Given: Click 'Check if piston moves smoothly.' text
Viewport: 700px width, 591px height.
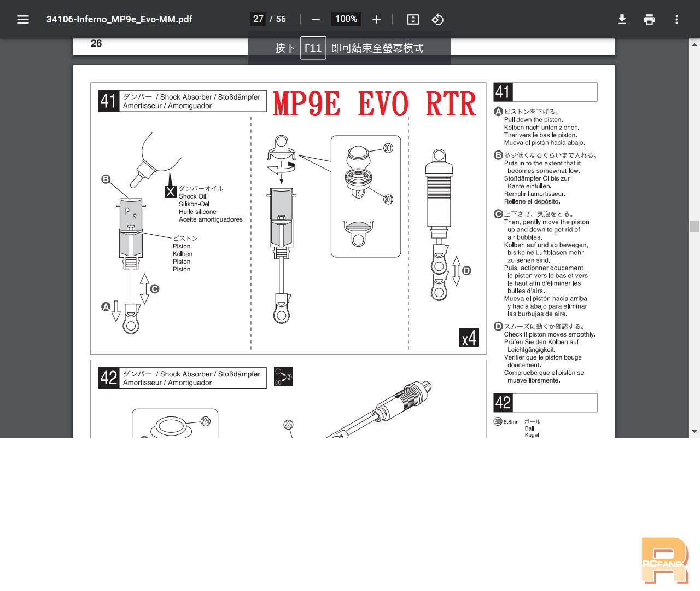Looking at the screenshot, I should (550, 334).
